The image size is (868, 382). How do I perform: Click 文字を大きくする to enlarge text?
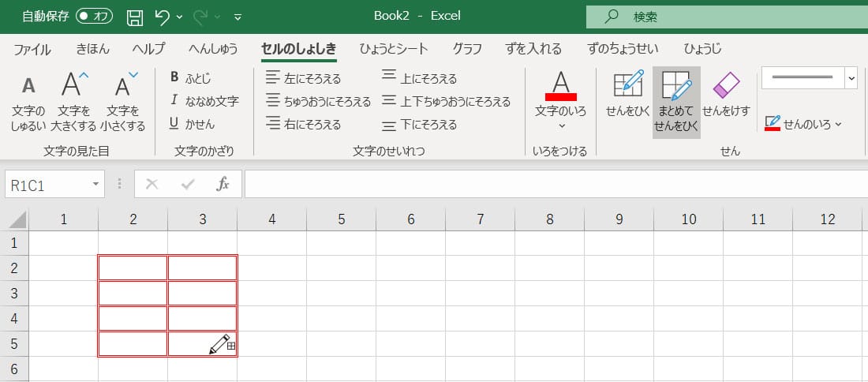pos(73,101)
